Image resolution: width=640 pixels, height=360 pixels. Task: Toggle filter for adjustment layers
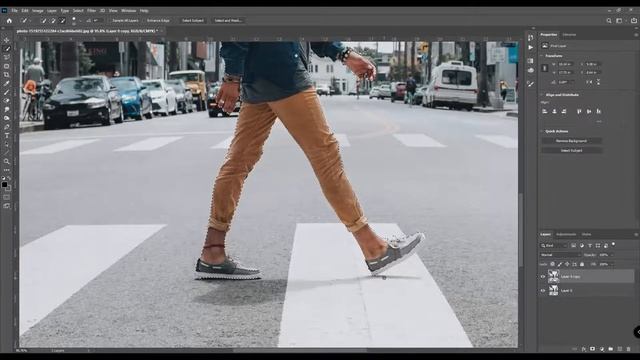click(x=582, y=246)
